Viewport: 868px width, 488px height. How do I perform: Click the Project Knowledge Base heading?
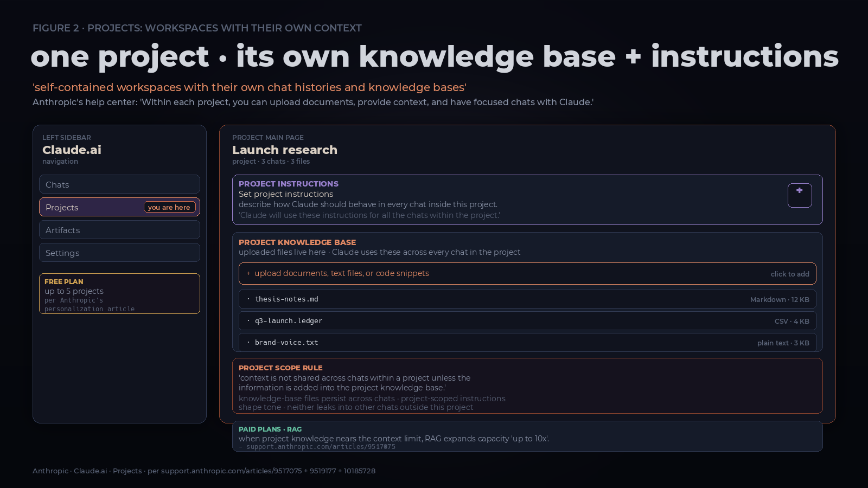click(297, 242)
